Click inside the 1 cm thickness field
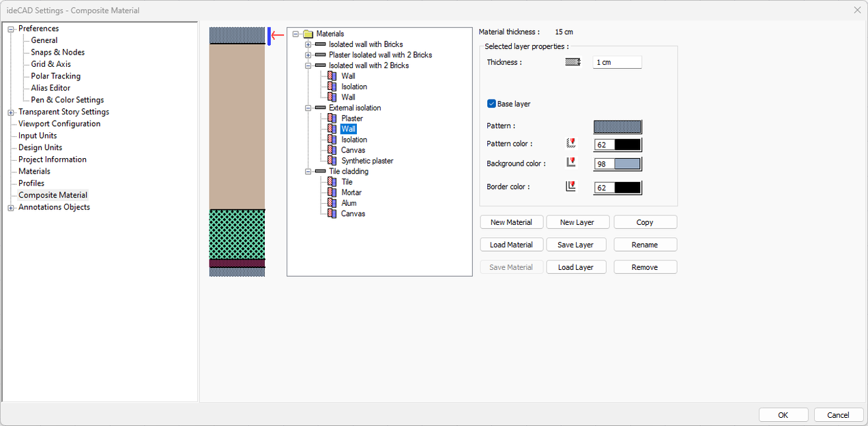 (616, 61)
